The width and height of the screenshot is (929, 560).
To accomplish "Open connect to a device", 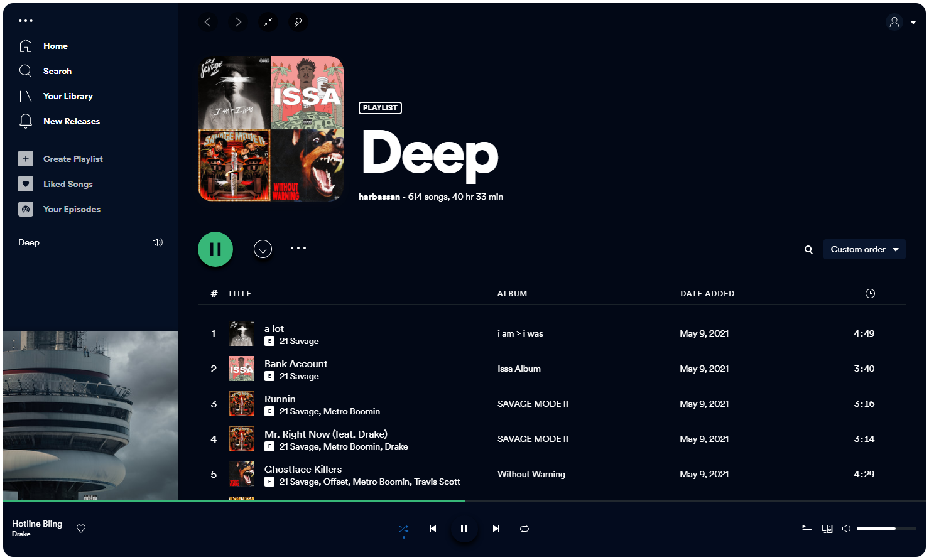I will pos(827,529).
